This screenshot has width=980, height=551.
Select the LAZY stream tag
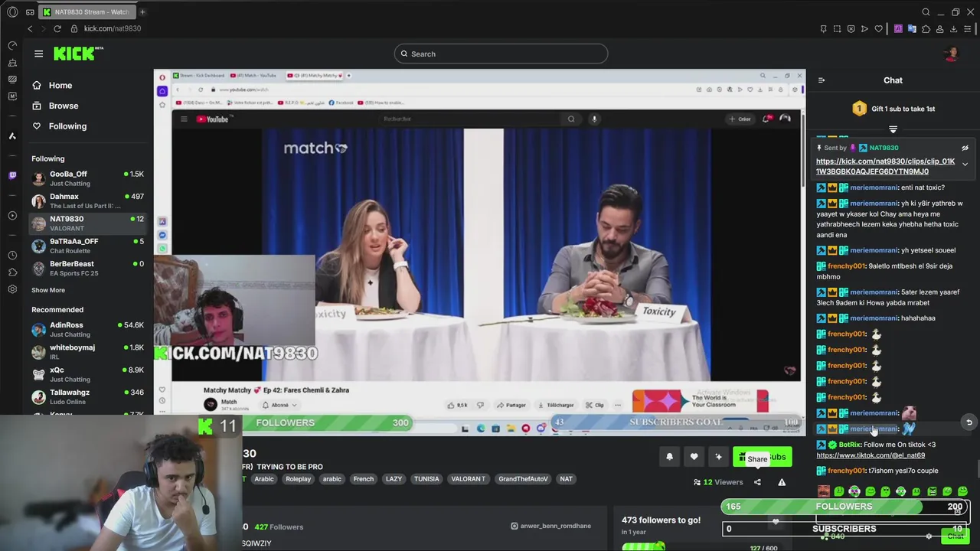(x=394, y=479)
